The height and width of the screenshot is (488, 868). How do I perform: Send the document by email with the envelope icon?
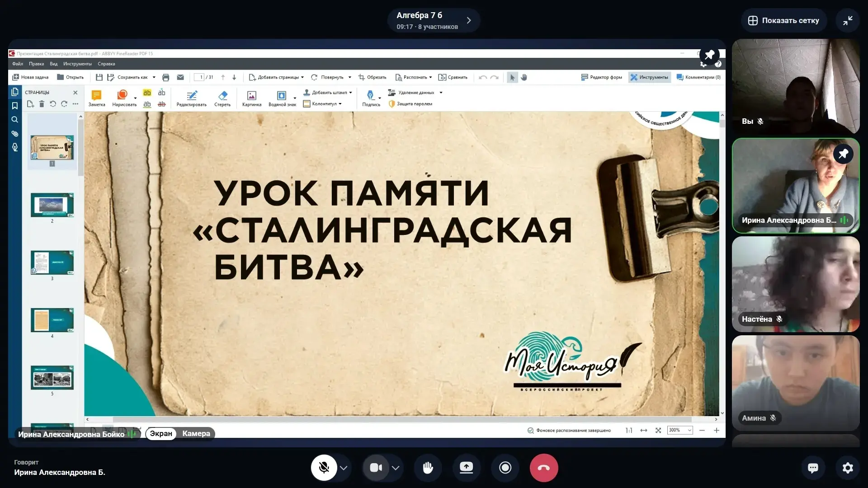(180, 77)
